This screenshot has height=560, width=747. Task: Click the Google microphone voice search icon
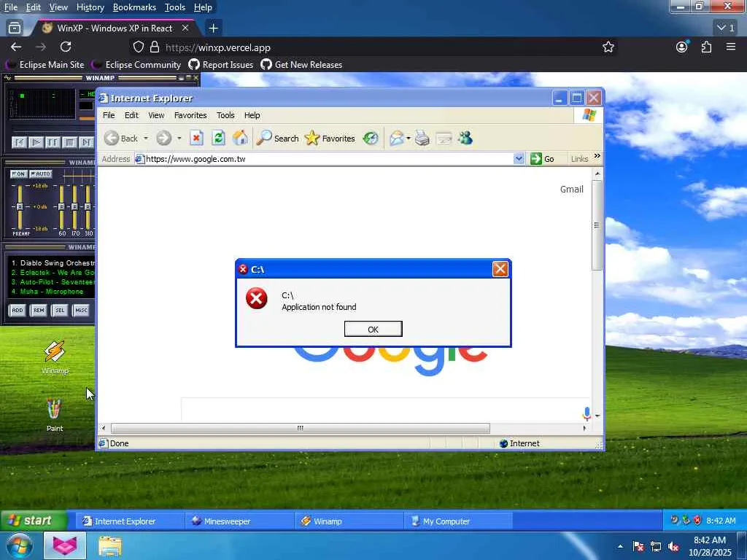click(x=587, y=414)
